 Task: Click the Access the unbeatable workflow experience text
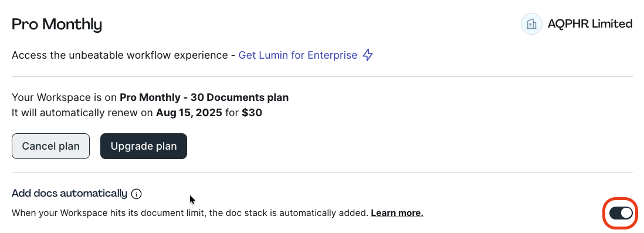[x=120, y=55]
